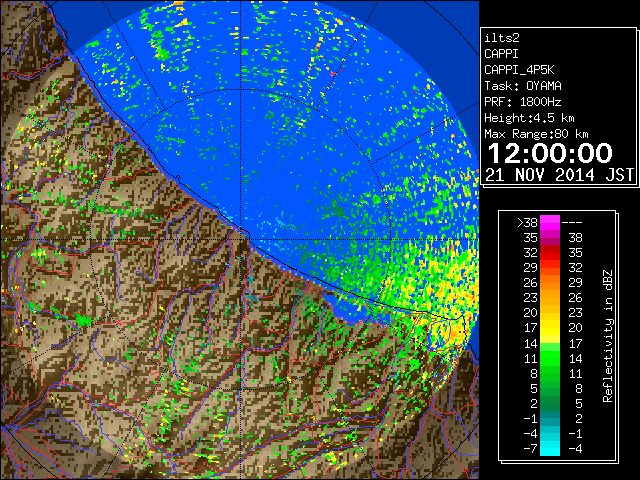Click the 'Reflectivity in dBZ' axis label
This screenshot has width=640, height=480.
click(x=608, y=336)
